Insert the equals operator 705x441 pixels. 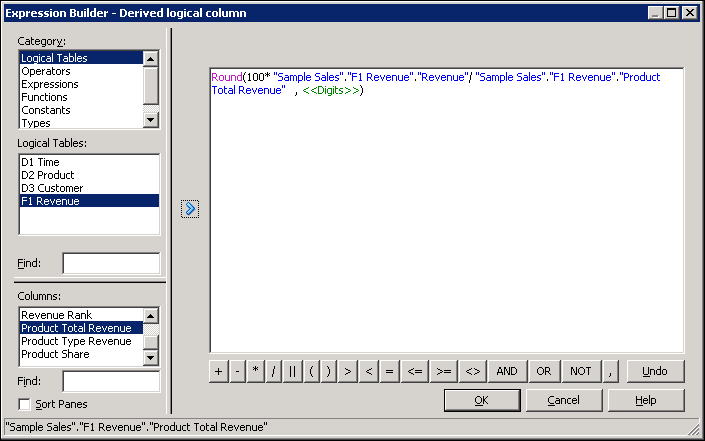tap(389, 371)
